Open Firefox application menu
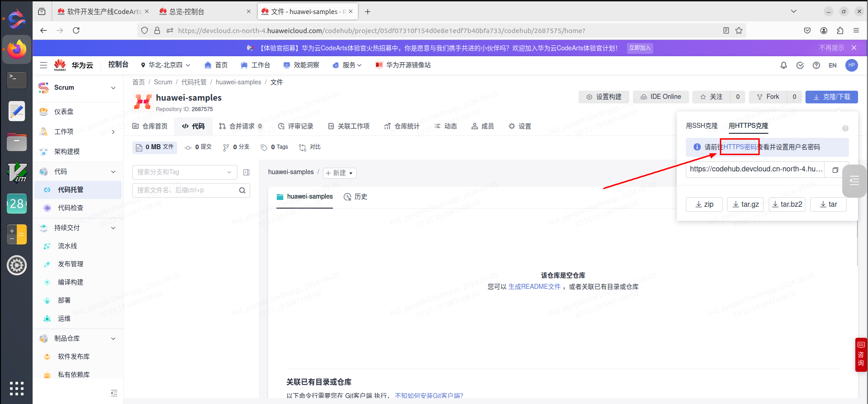 (x=856, y=30)
